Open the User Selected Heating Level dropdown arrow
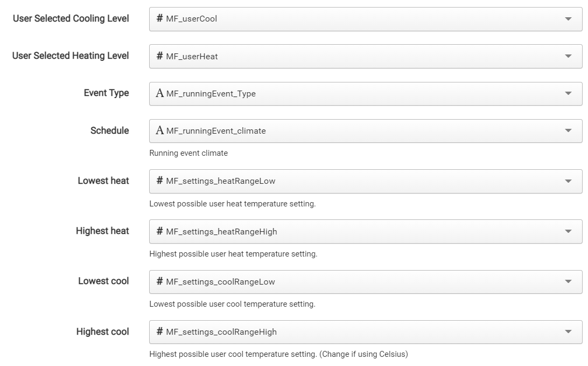The image size is (588, 366). tap(568, 57)
